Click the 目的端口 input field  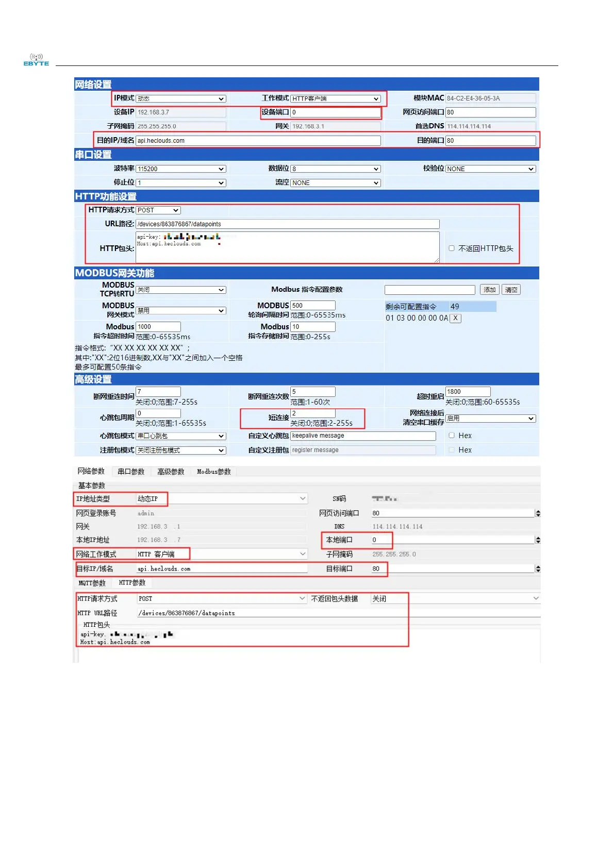pos(491,140)
